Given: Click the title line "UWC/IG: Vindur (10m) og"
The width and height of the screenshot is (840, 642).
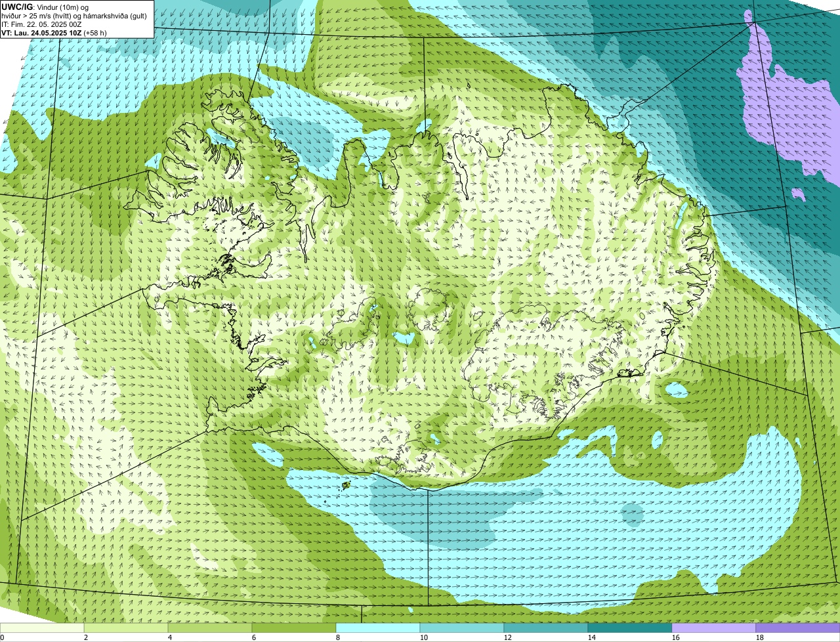Looking at the screenshot, I should point(45,7).
